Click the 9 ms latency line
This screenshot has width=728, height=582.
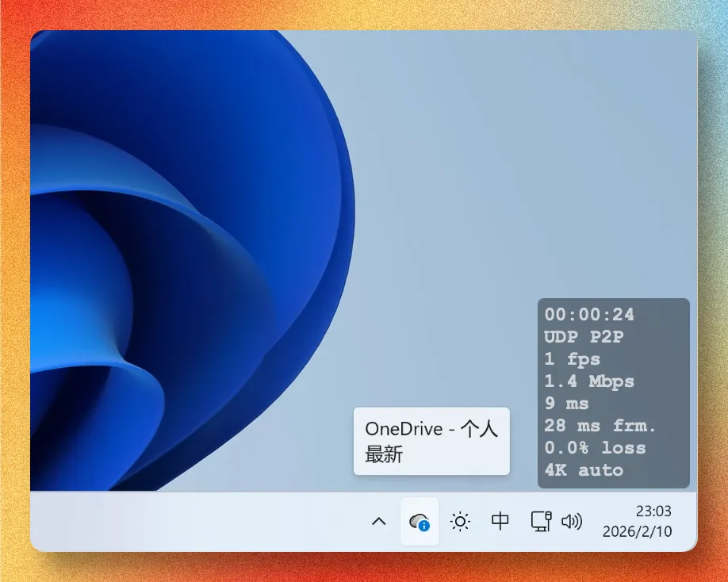coord(566,404)
